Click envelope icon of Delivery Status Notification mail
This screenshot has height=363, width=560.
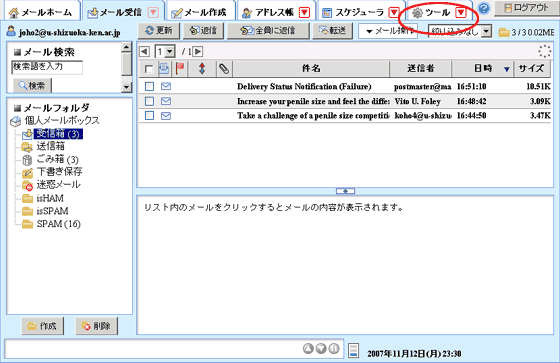click(166, 86)
